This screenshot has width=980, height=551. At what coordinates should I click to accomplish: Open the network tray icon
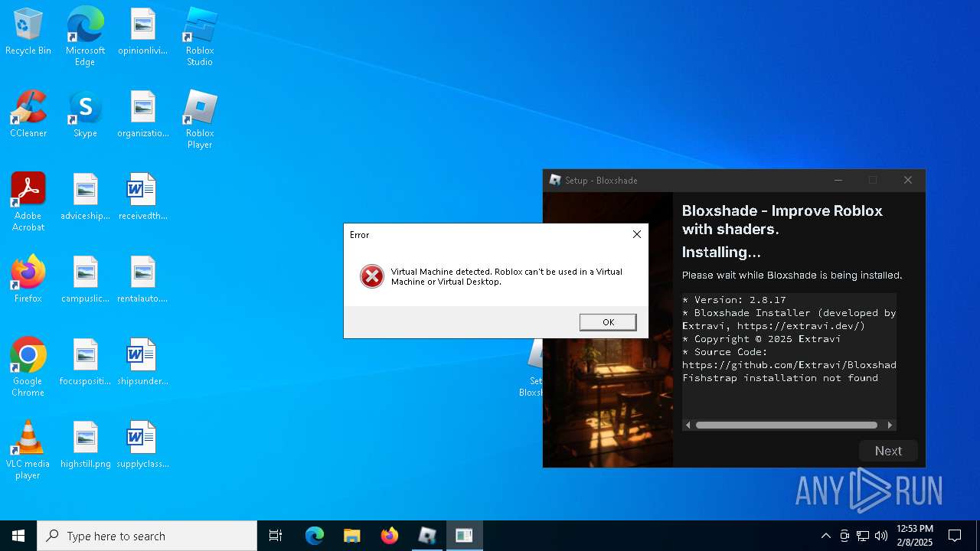[x=863, y=536]
